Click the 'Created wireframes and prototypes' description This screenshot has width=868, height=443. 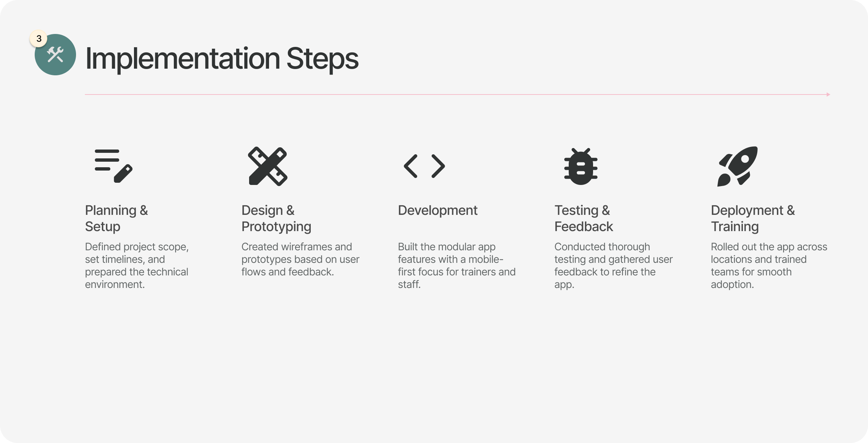click(x=300, y=259)
